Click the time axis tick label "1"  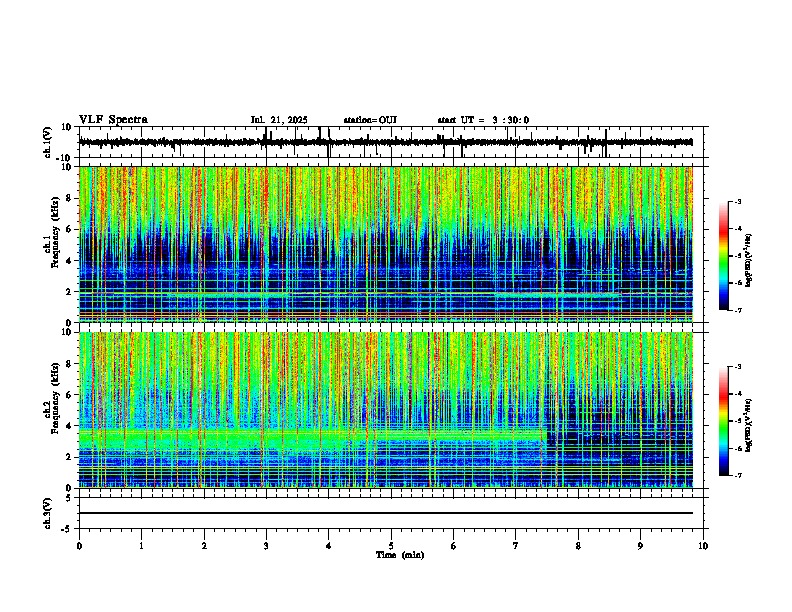pos(141,546)
